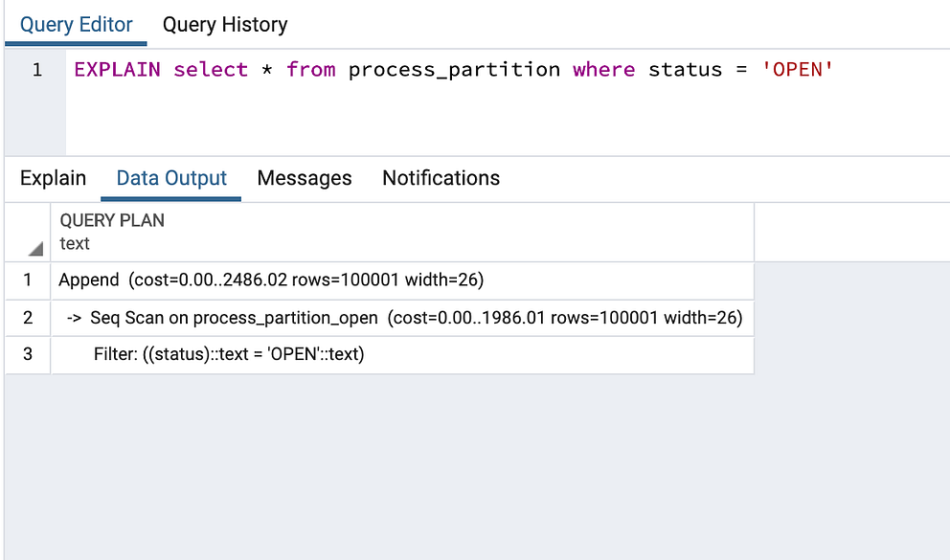Place cursor in the SQL editor

pos(479,105)
